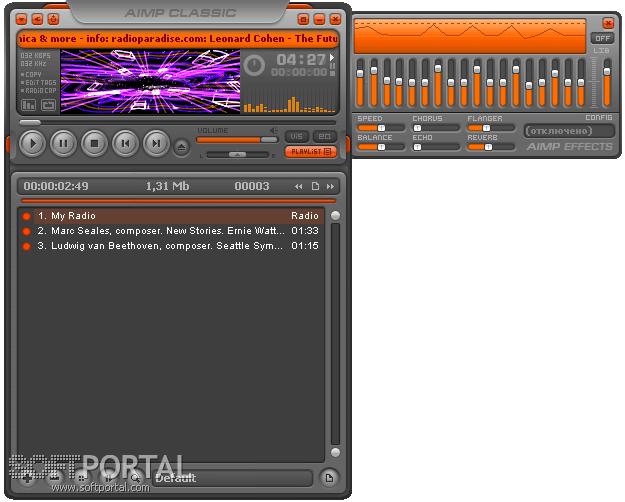This screenshot has width=625, height=502.
Task: Click the ECHO slider
Action: pyautogui.click(x=436, y=147)
